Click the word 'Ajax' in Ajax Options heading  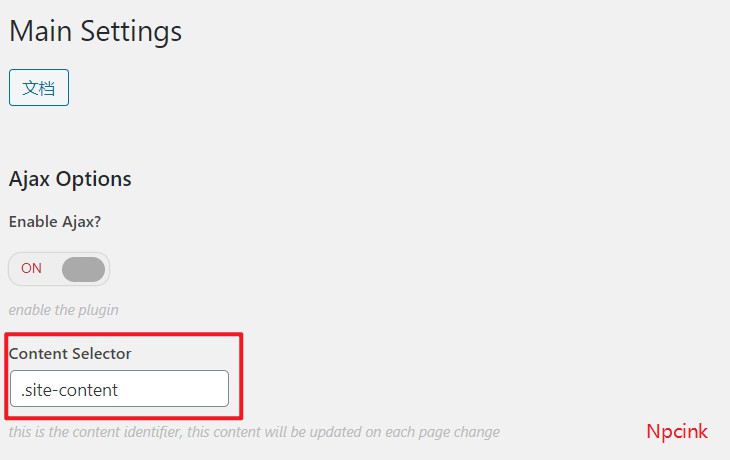pyautogui.click(x=29, y=179)
